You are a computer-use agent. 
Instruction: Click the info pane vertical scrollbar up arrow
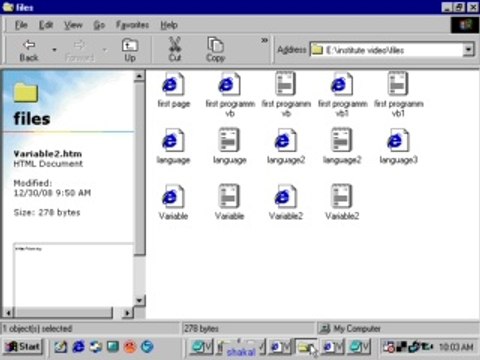(139, 76)
